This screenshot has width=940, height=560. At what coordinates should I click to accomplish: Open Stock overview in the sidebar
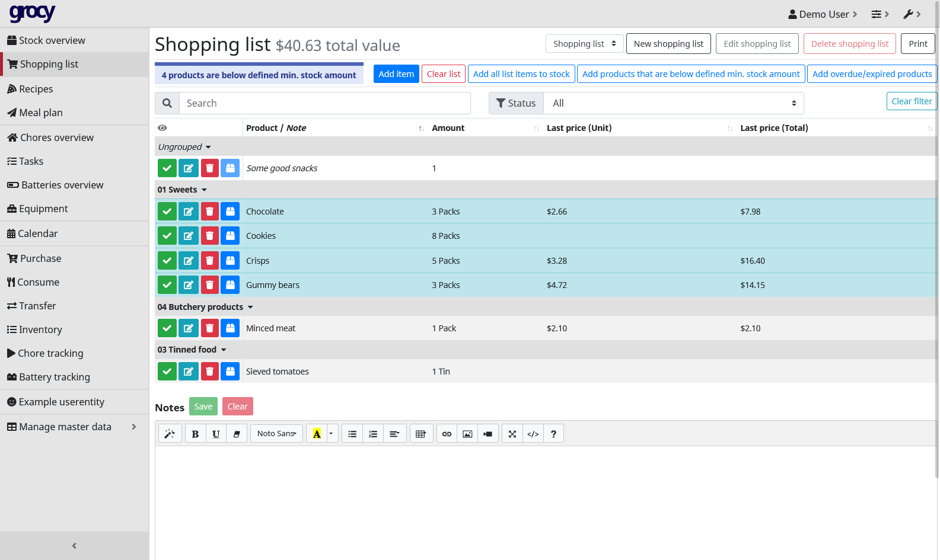[x=52, y=40]
